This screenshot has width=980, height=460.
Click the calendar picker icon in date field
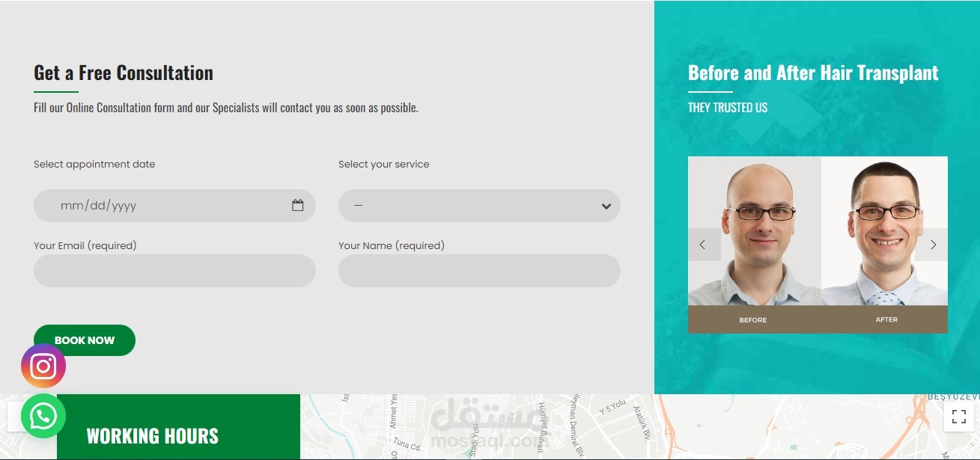click(297, 205)
